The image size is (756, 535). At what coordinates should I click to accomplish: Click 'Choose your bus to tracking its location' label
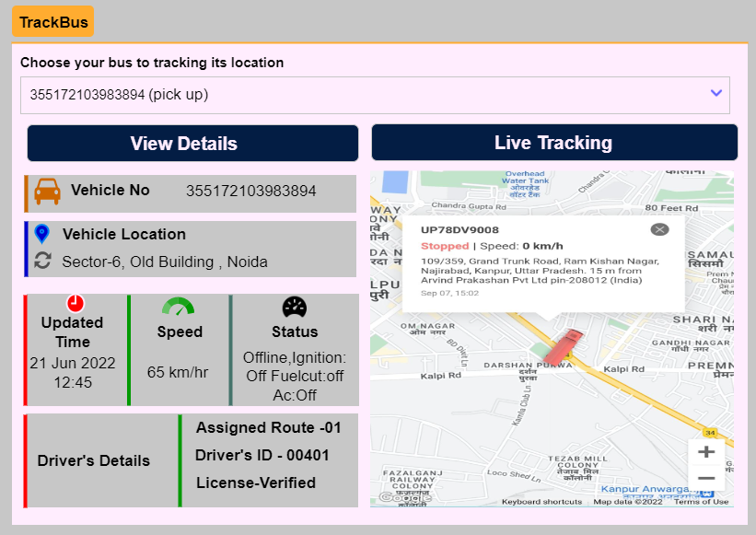point(152,63)
